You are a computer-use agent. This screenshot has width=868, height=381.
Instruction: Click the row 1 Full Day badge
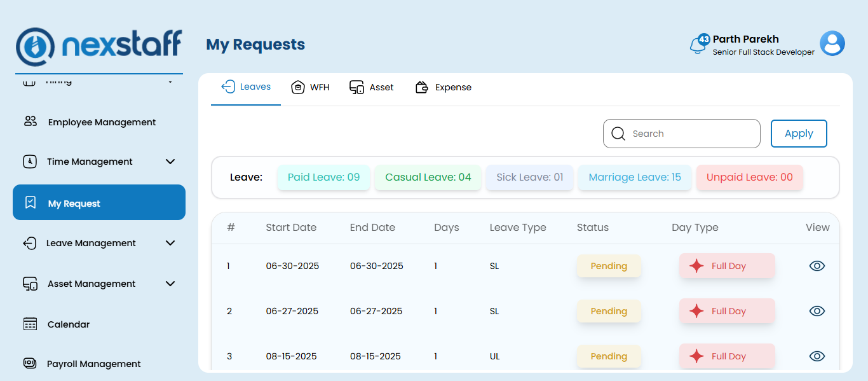tap(727, 266)
